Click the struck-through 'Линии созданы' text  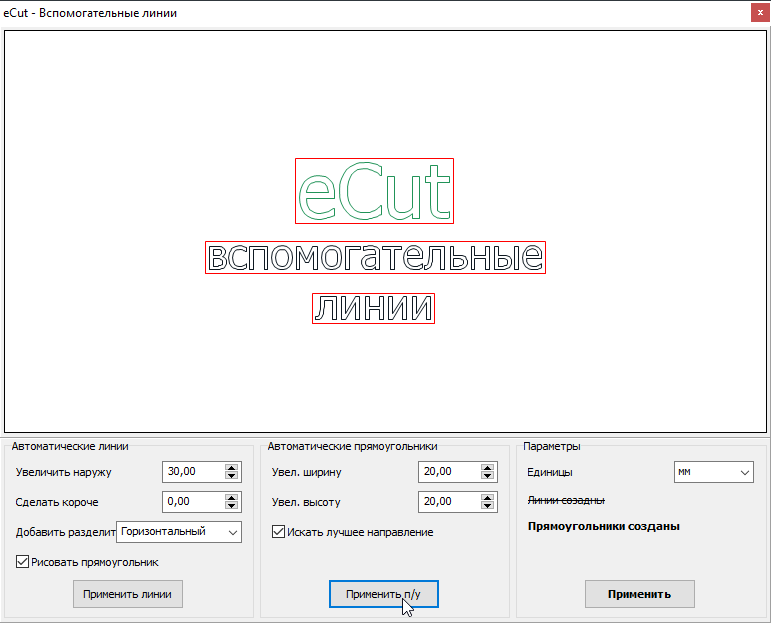tap(566, 500)
